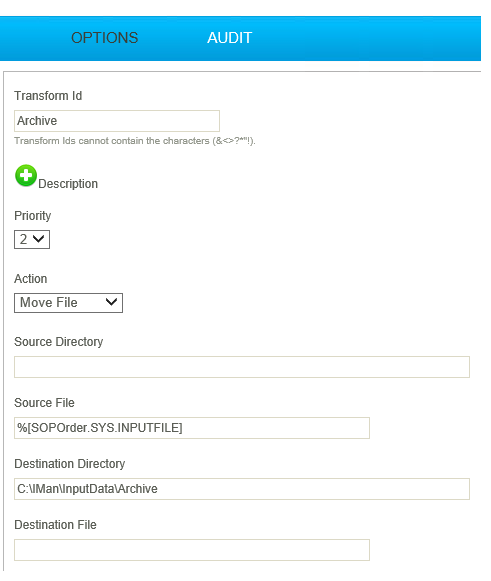Click the chevron arrow on Move File dropdown
The height and width of the screenshot is (581, 491).
tap(111, 302)
